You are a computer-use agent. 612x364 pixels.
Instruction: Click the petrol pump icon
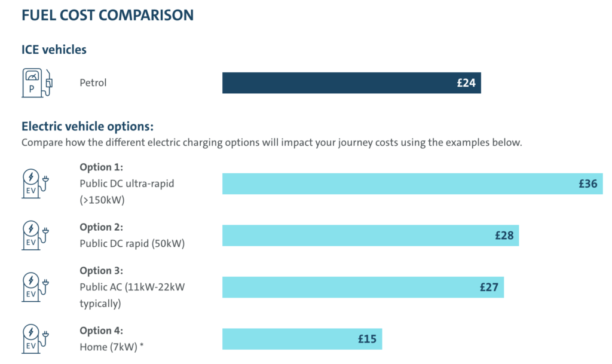coord(37,82)
